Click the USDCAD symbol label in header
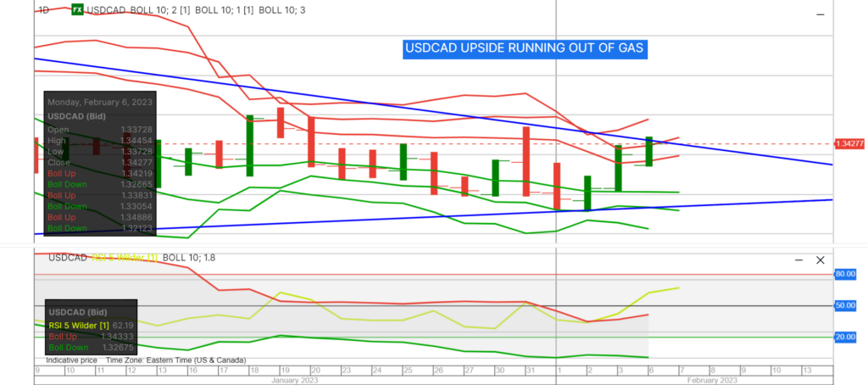 click(x=108, y=10)
